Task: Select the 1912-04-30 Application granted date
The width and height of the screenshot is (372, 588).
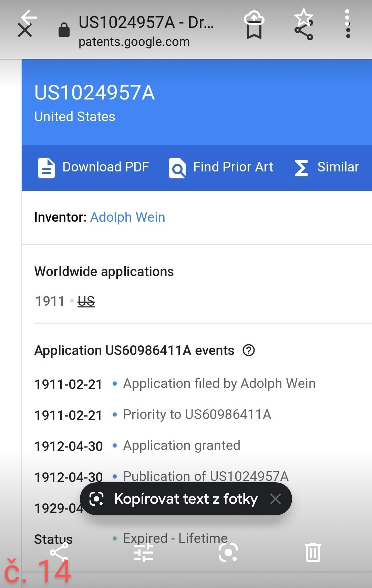Action: (69, 446)
